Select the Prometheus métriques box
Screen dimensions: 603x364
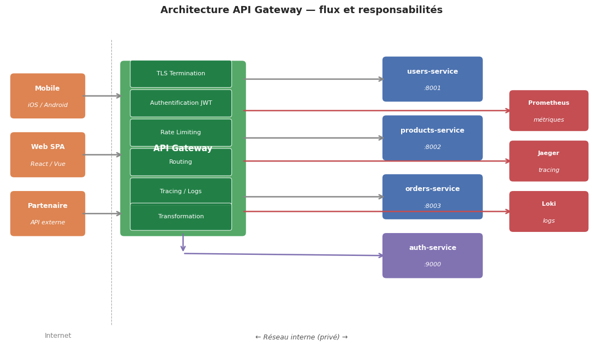tap(548, 111)
